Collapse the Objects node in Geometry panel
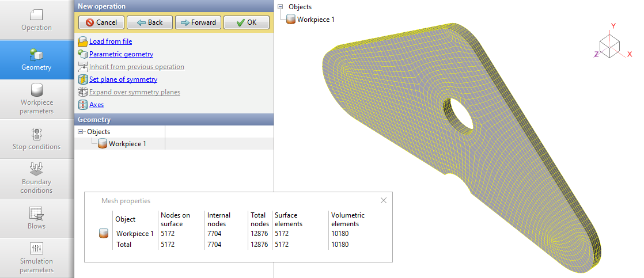644x278 pixels. tap(81, 132)
